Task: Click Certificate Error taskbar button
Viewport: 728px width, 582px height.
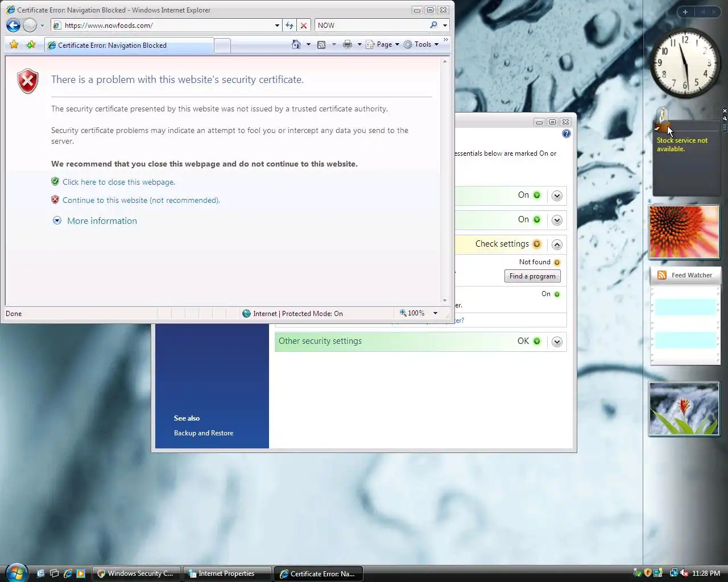Action: [318, 573]
